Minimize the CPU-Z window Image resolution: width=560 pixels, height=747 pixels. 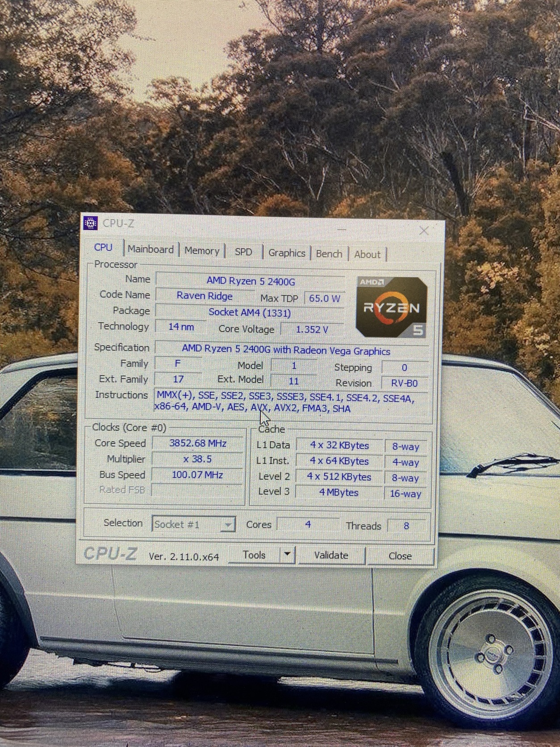point(342,229)
